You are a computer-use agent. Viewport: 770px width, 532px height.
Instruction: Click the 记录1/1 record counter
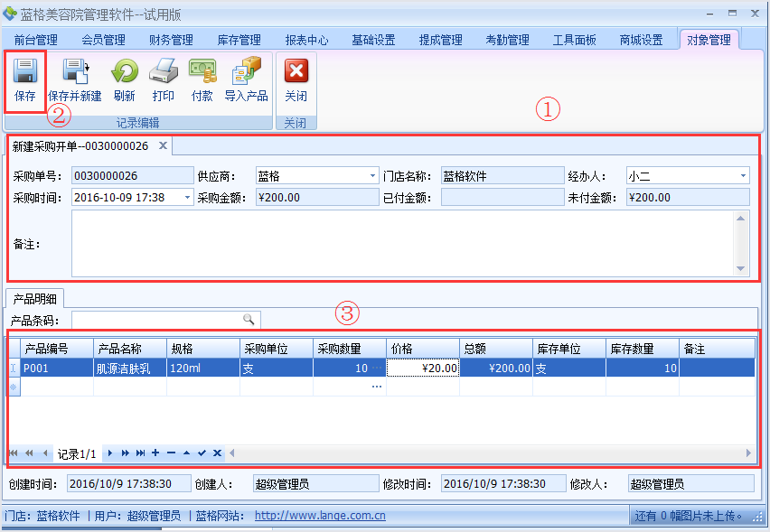(77, 454)
